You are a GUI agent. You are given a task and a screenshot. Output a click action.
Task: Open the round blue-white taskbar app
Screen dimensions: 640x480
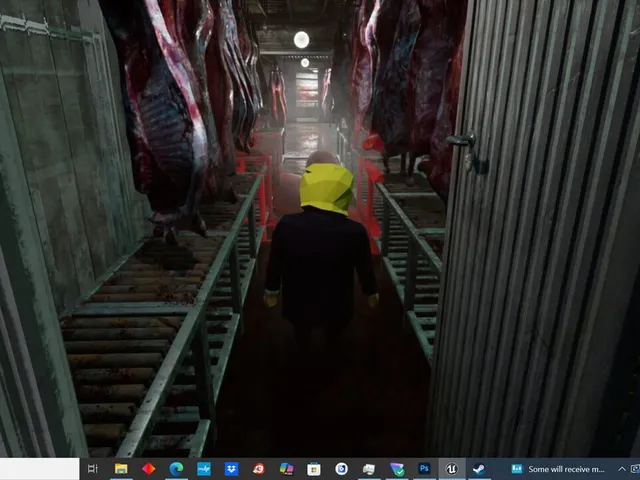coord(342,469)
